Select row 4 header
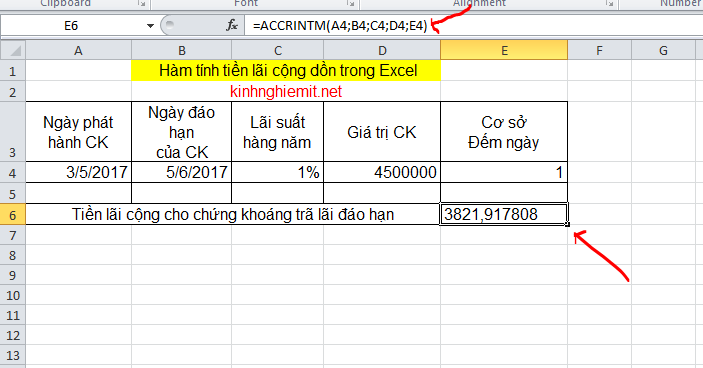 (x=13, y=173)
